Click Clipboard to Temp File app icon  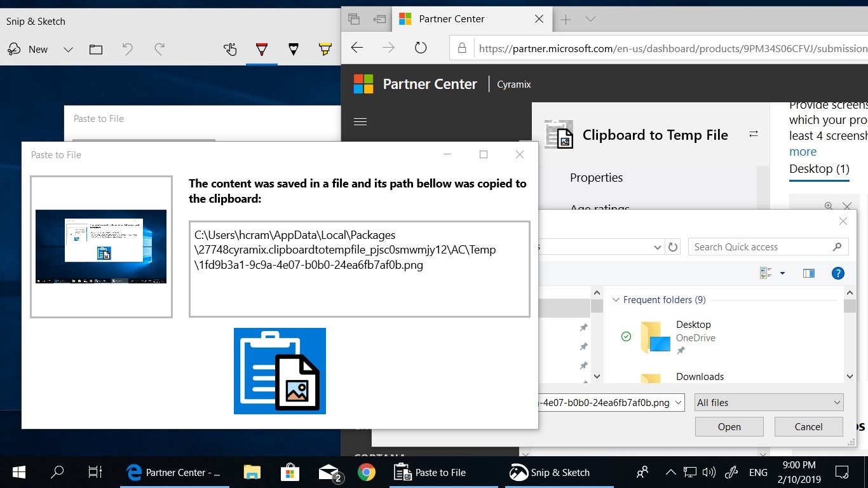pos(559,135)
